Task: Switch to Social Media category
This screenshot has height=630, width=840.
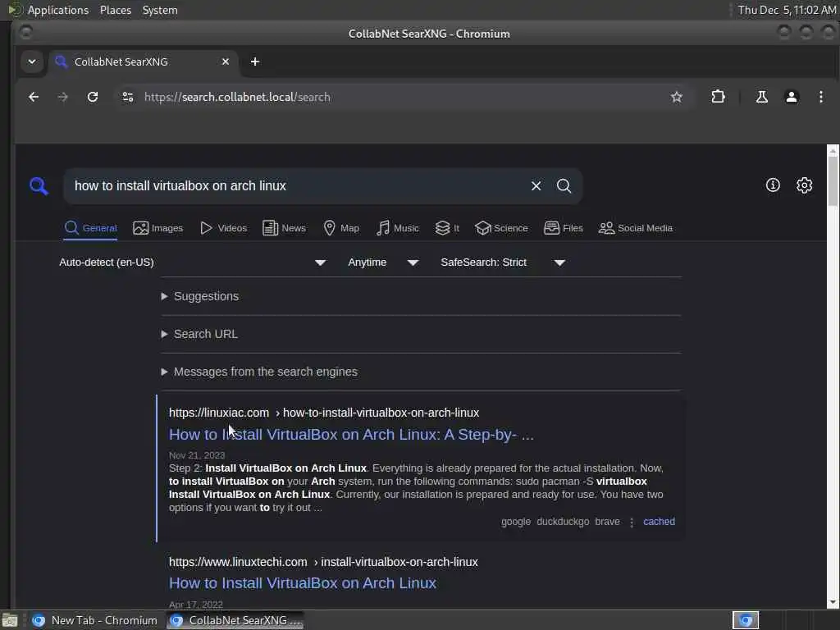Action: 636,228
